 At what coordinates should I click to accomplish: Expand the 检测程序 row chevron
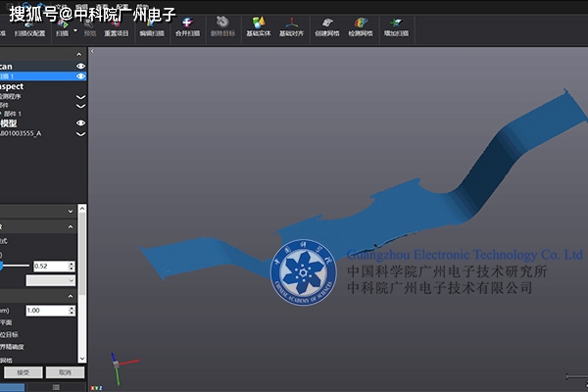[80, 97]
